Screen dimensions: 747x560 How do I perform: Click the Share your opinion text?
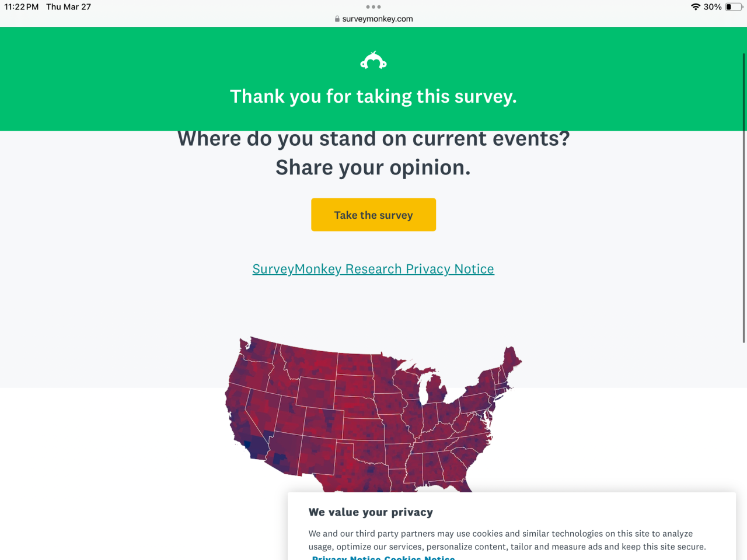pyautogui.click(x=373, y=167)
